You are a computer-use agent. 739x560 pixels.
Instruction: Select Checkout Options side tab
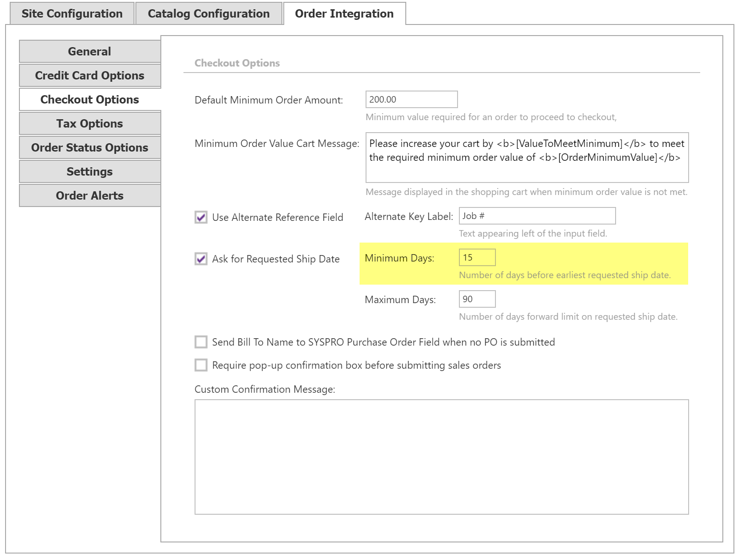(x=90, y=99)
